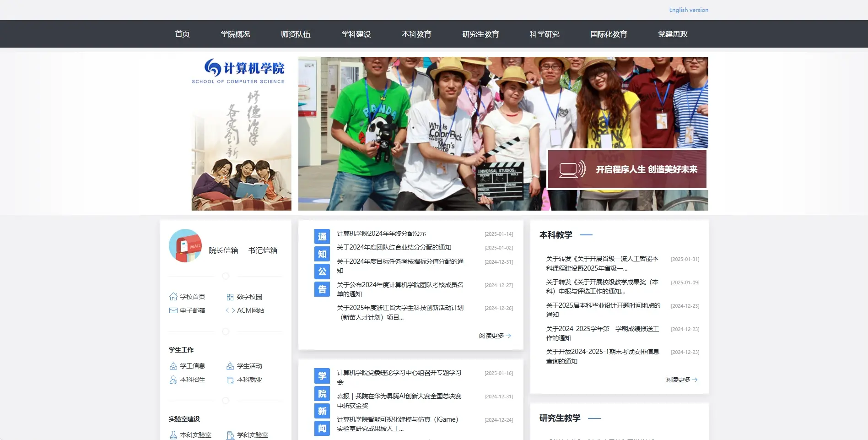Select the 学校首页 home icon
This screenshot has width=868, height=440.
[173, 296]
